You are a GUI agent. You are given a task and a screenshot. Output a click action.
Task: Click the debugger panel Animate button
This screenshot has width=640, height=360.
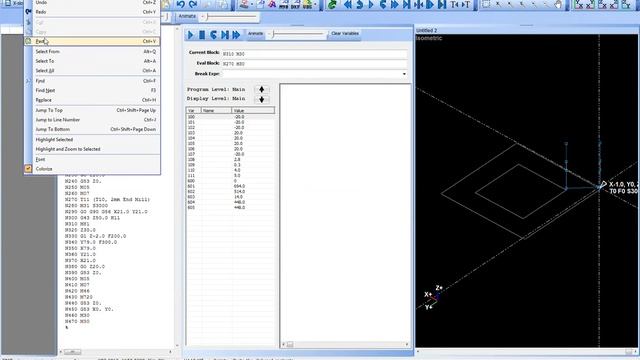click(x=256, y=33)
